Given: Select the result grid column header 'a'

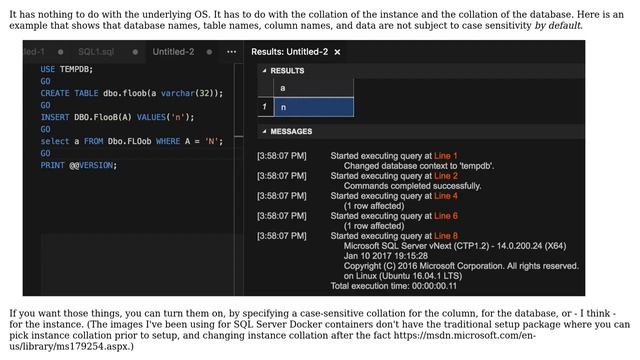Looking at the screenshot, I should (313, 88).
